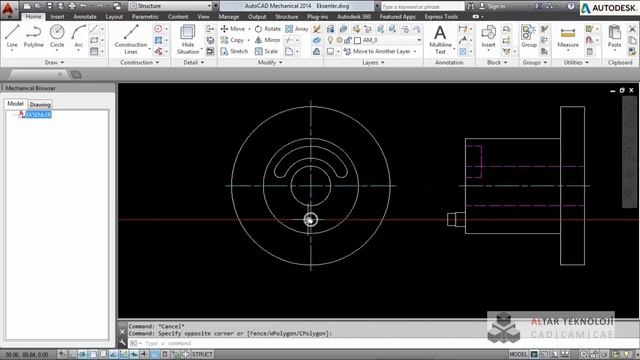Screen dimensions: 640x360
Task: Click the Print icon in quick access toolbar
Action: (71, 6)
